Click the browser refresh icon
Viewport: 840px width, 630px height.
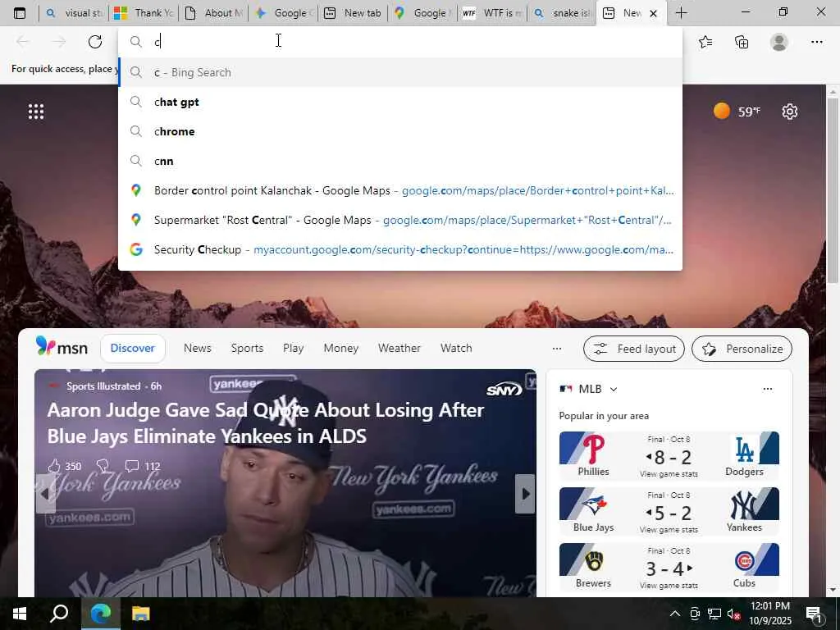[95, 41]
